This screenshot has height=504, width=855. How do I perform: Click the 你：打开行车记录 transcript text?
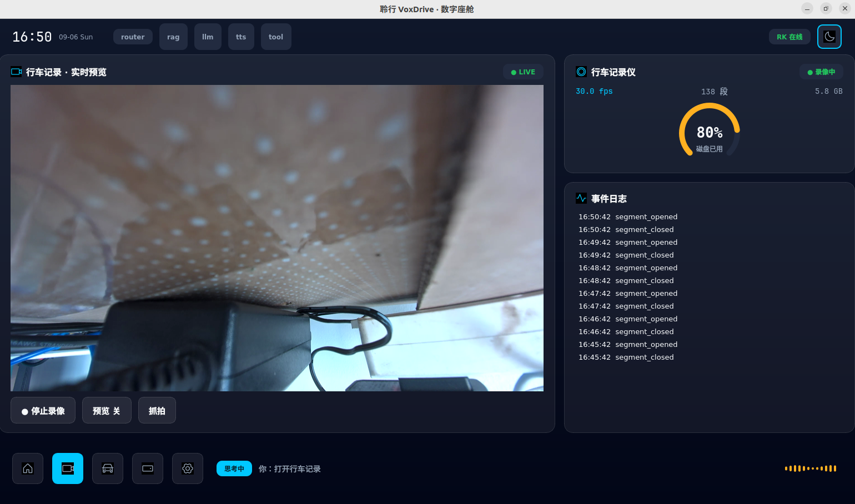pos(290,468)
